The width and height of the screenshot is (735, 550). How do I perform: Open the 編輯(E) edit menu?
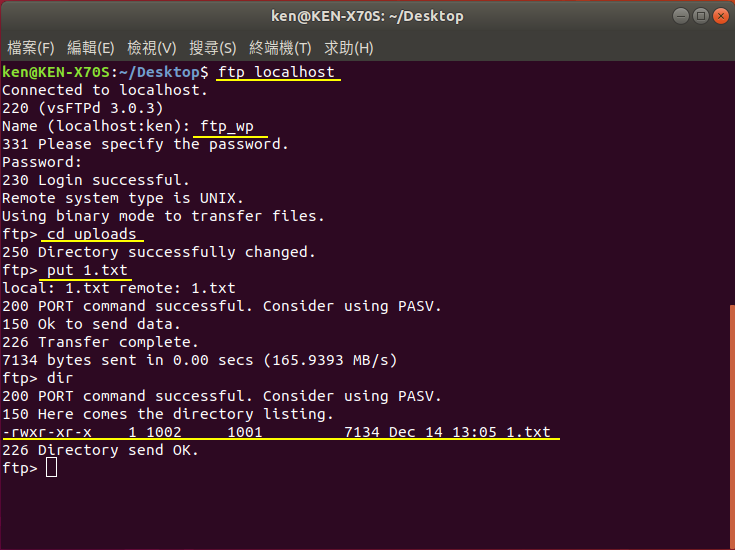point(90,48)
